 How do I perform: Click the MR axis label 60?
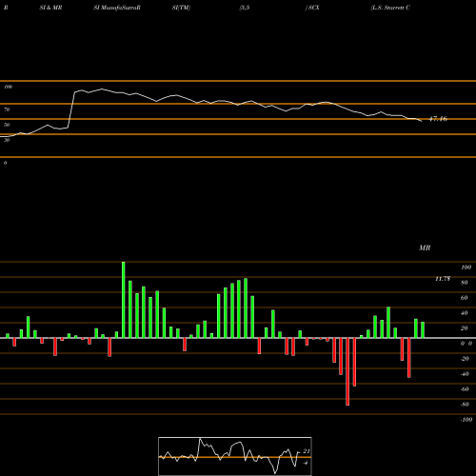pos(465,298)
